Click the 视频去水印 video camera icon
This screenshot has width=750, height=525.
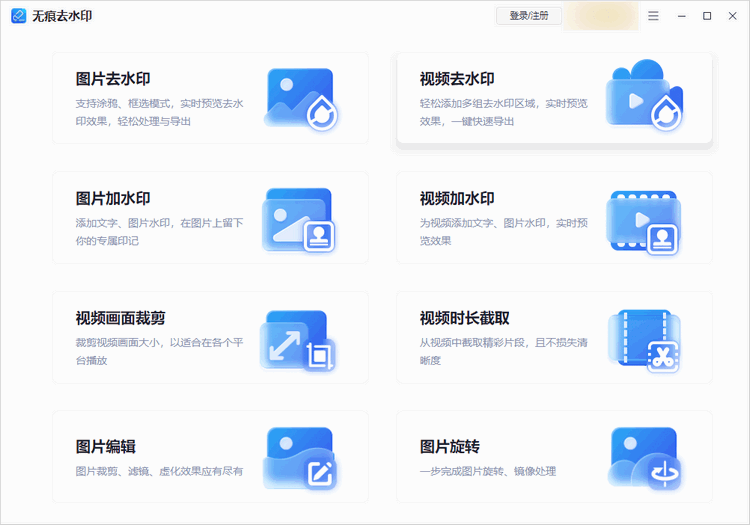tap(644, 95)
